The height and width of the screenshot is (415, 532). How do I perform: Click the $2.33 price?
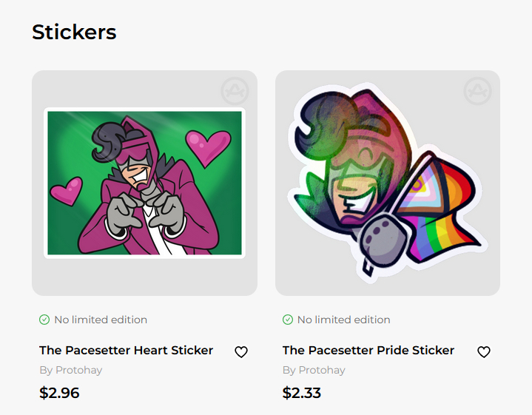(302, 393)
